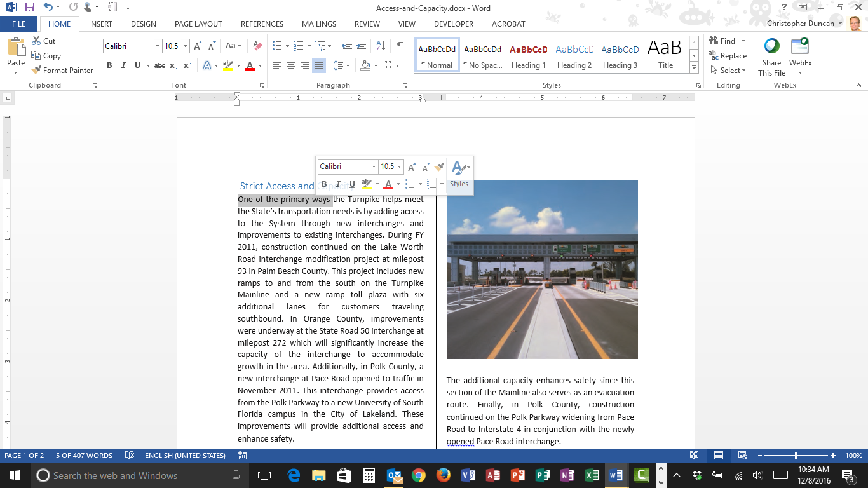Click the Clear All Formatting icon
868x488 pixels.
click(x=257, y=46)
